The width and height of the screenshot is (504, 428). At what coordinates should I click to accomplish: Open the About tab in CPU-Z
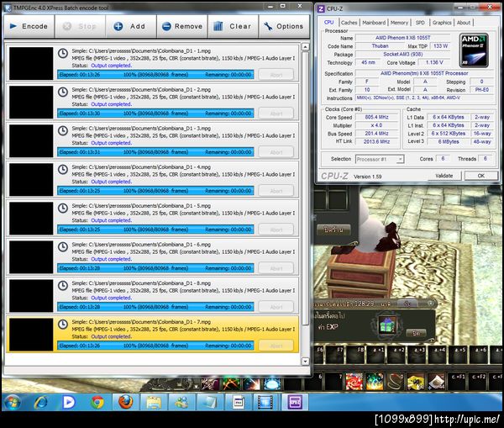click(x=464, y=23)
